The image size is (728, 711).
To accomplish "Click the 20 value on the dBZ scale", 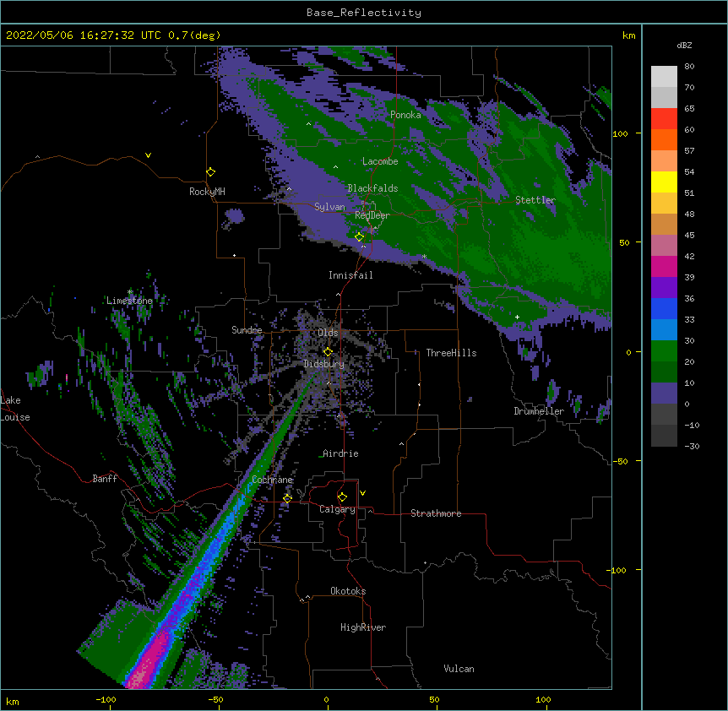I will click(x=689, y=362).
